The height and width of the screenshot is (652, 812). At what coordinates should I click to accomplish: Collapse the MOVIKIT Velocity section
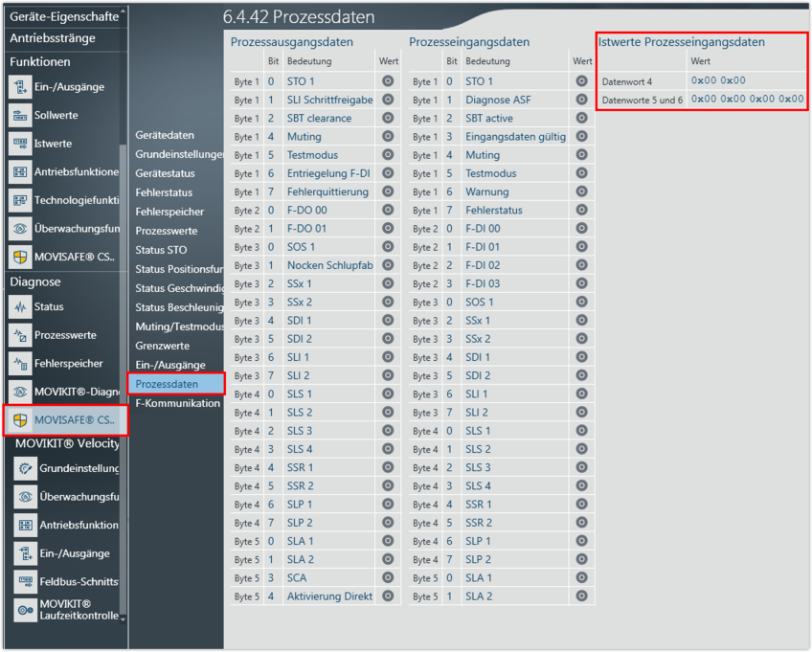67,443
